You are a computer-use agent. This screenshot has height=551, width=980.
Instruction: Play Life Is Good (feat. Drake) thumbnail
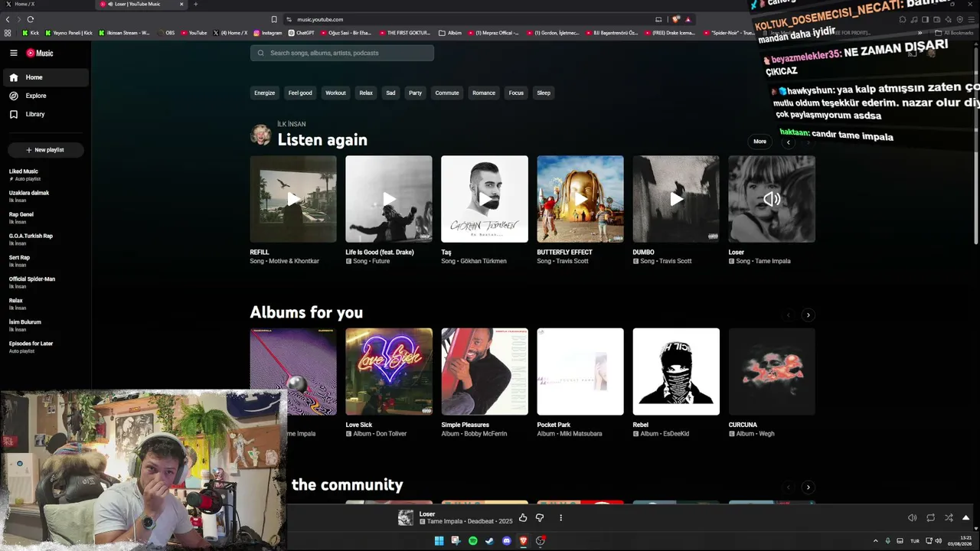(389, 199)
